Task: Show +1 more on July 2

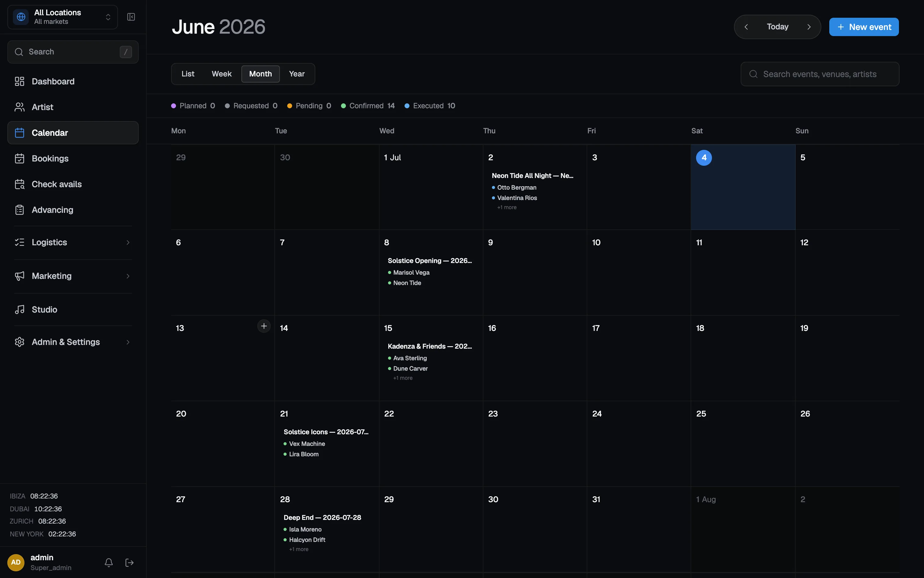Action: pos(507,208)
